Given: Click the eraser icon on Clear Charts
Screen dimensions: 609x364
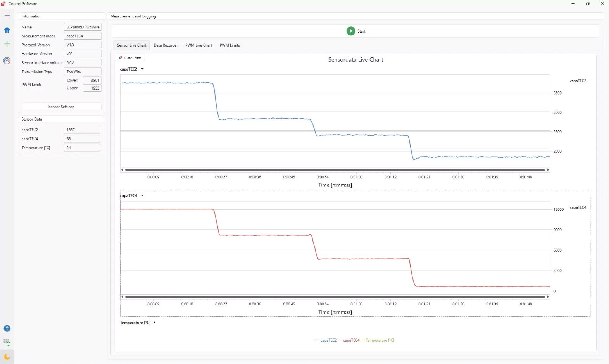Looking at the screenshot, I should (x=121, y=58).
